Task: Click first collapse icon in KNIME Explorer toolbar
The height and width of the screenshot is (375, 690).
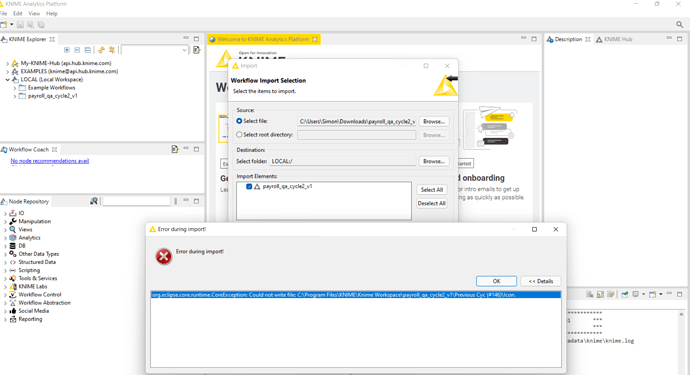Action: tap(77, 50)
